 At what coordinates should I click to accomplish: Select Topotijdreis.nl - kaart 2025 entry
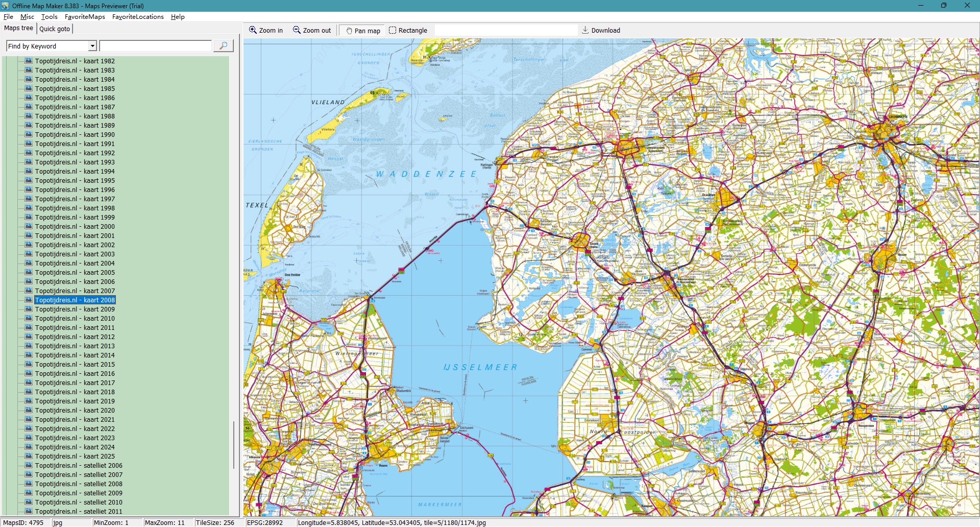75,456
